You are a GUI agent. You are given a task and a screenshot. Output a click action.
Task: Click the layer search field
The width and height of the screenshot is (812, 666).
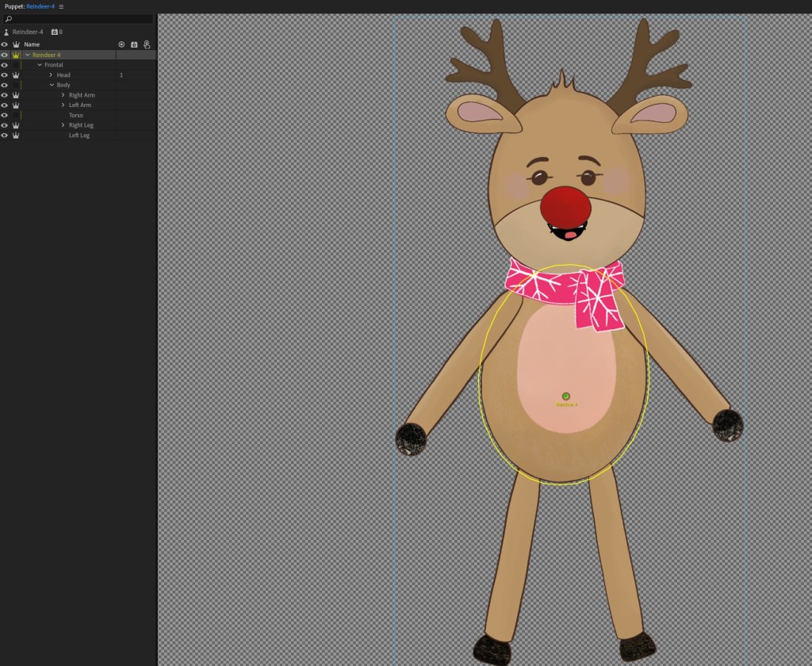coord(79,18)
